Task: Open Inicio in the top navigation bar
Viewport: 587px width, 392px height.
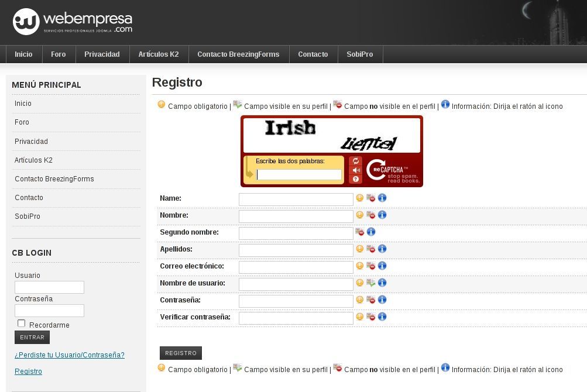Action: (x=23, y=54)
